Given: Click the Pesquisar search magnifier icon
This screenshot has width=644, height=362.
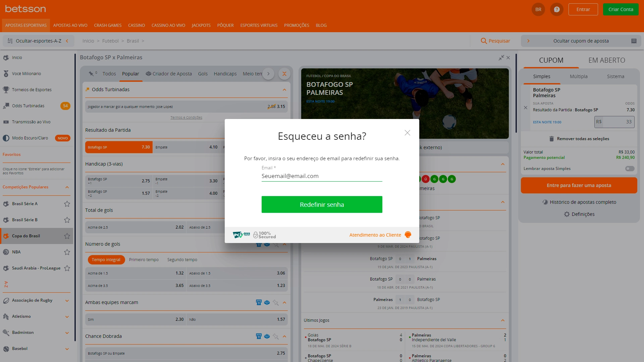Looking at the screenshot, I should (483, 41).
